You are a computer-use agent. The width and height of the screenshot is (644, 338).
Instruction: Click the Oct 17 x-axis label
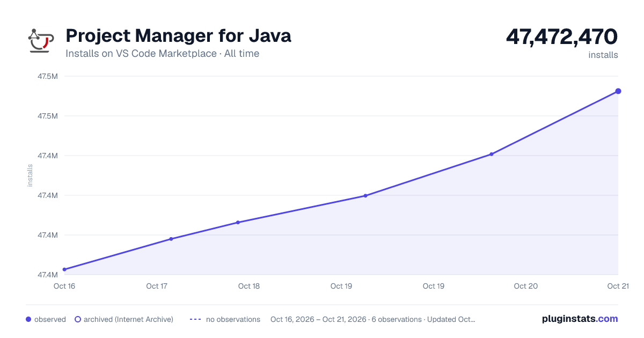coord(157,286)
